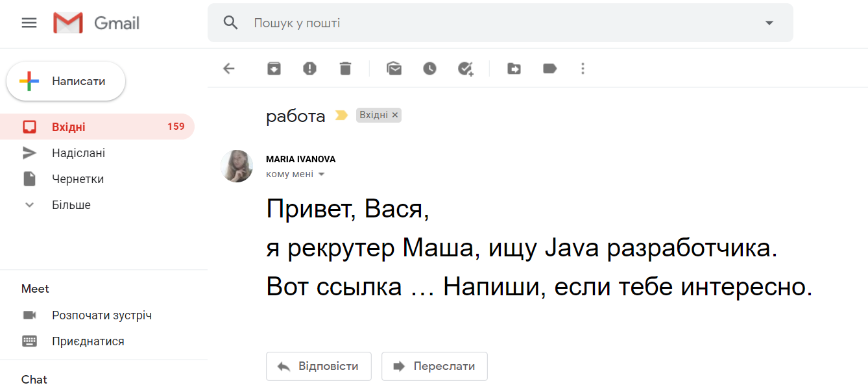Open the Labels icon
868x392 pixels.
pyautogui.click(x=549, y=68)
